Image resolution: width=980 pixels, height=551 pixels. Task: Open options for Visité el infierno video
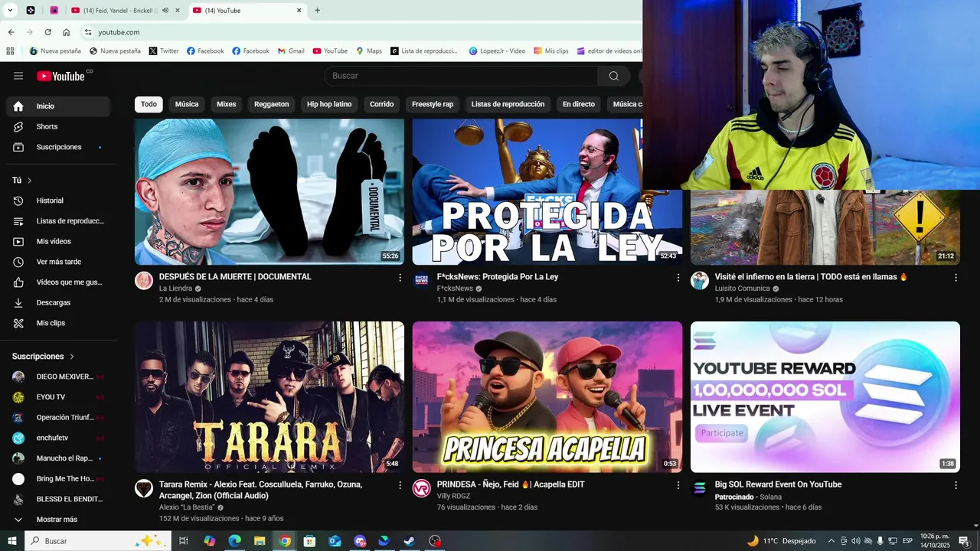click(955, 278)
